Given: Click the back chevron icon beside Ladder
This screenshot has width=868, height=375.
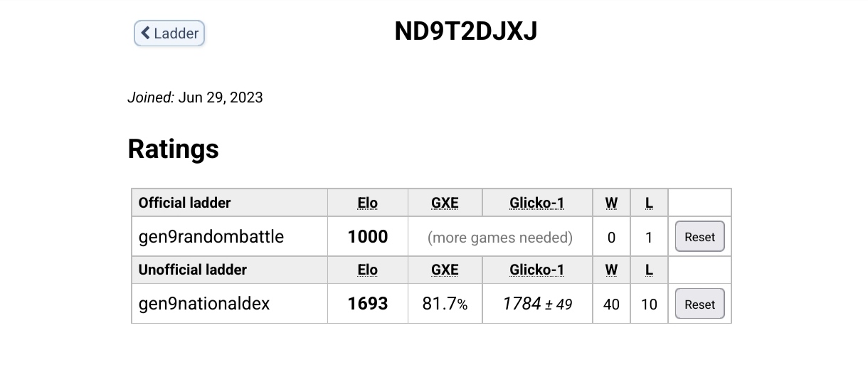Looking at the screenshot, I should click(x=146, y=33).
